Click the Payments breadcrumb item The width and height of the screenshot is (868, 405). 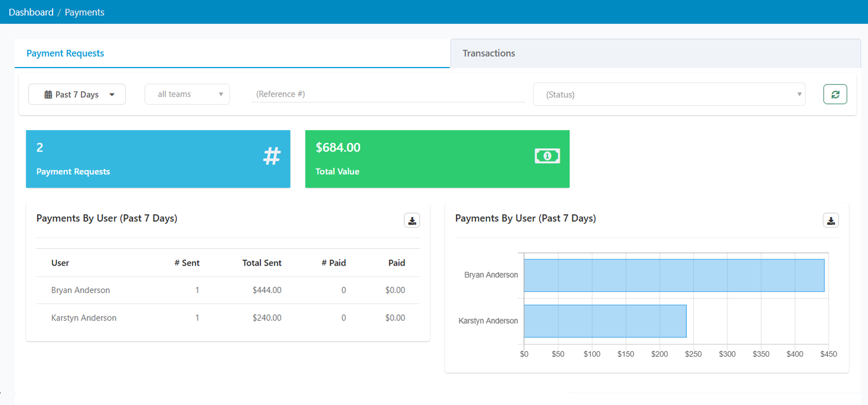(x=85, y=12)
